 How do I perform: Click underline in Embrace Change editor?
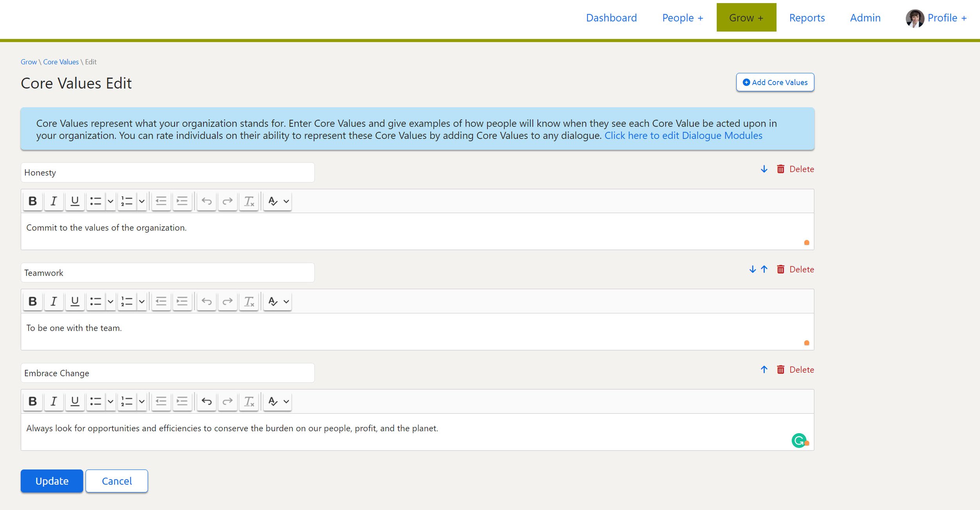point(74,401)
